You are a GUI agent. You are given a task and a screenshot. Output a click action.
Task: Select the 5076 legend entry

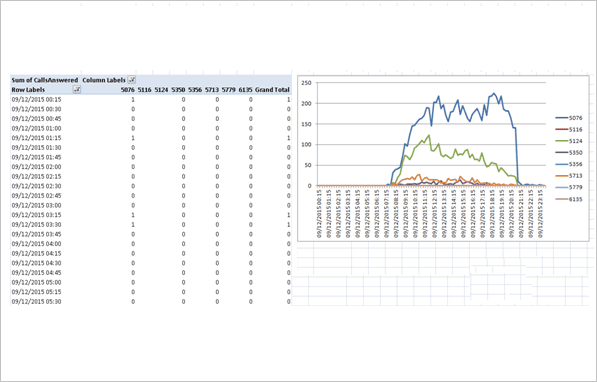pyautogui.click(x=568, y=118)
